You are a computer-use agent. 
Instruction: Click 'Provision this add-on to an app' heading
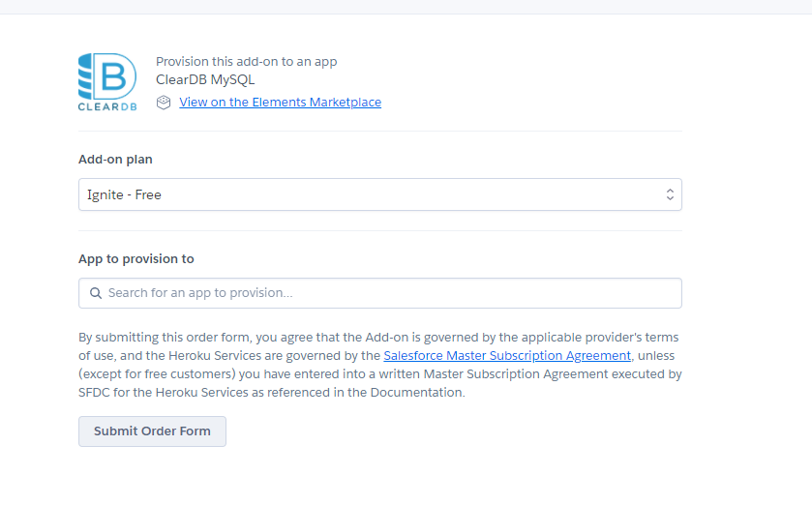coord(246,62)
